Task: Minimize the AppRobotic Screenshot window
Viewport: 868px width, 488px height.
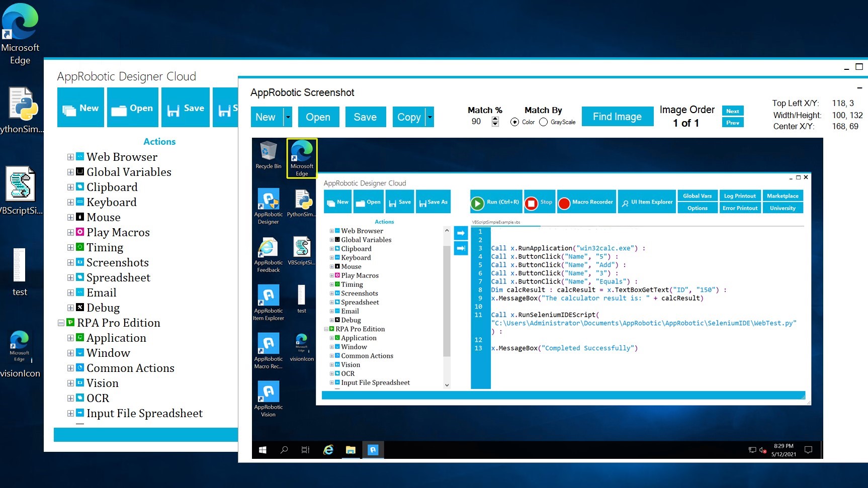Action: coord(859,88)
